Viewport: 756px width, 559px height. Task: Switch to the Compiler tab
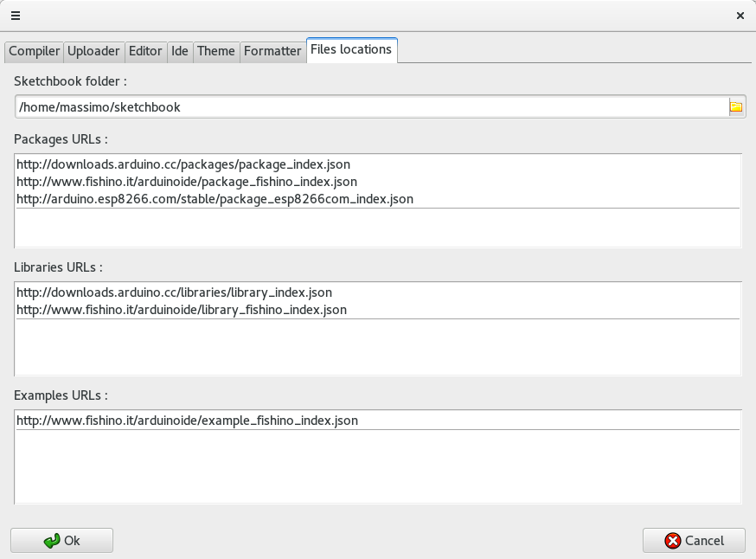click(34, 51)
